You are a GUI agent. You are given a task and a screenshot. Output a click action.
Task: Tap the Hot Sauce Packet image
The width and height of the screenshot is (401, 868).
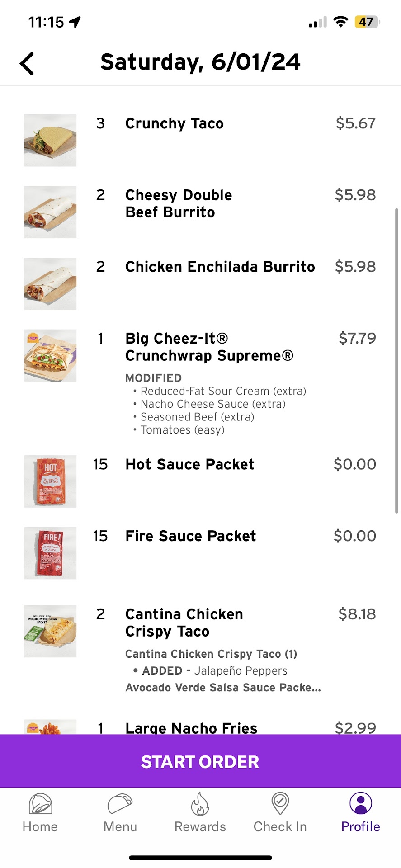point(50,481)
